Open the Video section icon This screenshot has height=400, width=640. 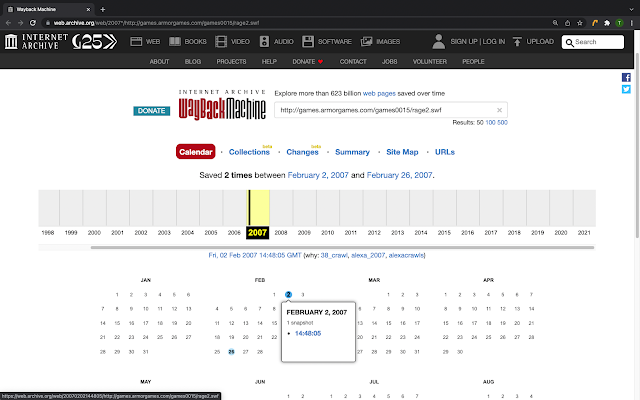coord(221,41)
